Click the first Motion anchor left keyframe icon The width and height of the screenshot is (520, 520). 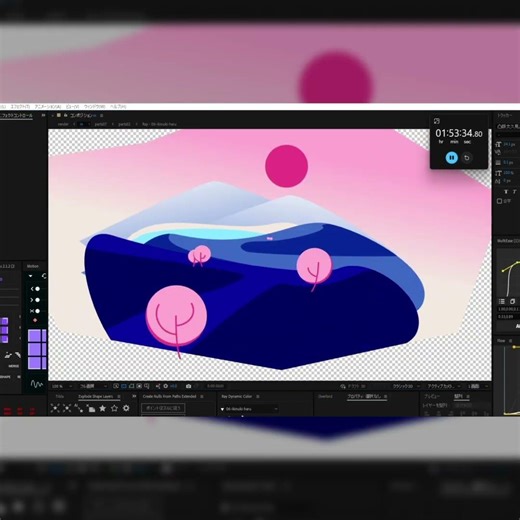click(35, 289)
